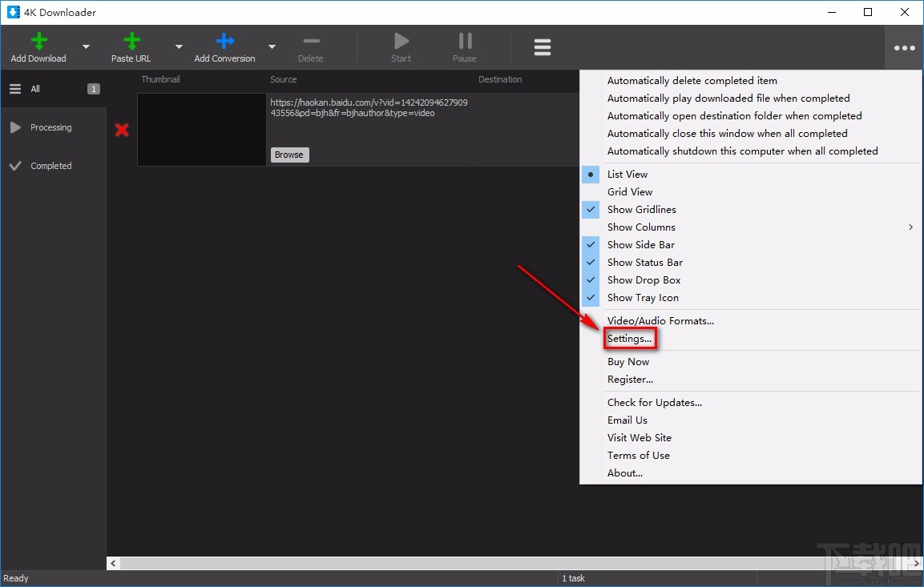Click the green Add Download plus icon
Screen dimensions: 924x587
[x=38, y=42]
